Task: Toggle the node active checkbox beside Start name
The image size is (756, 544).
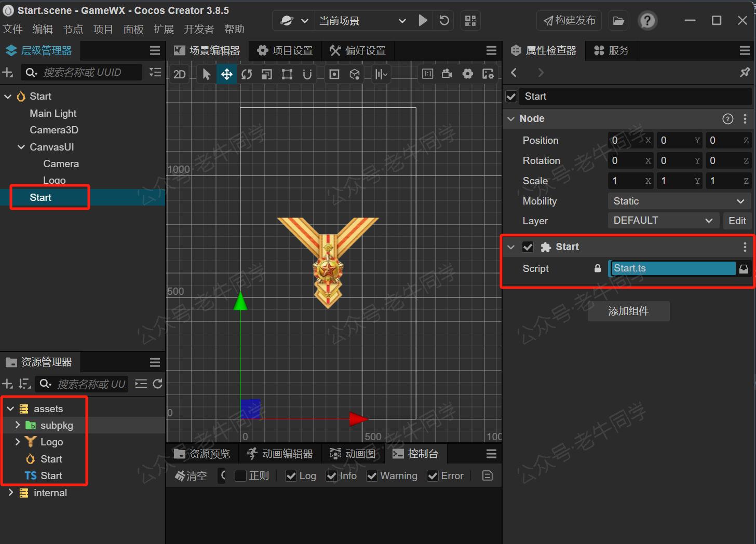Action: [x=511, y=97]
